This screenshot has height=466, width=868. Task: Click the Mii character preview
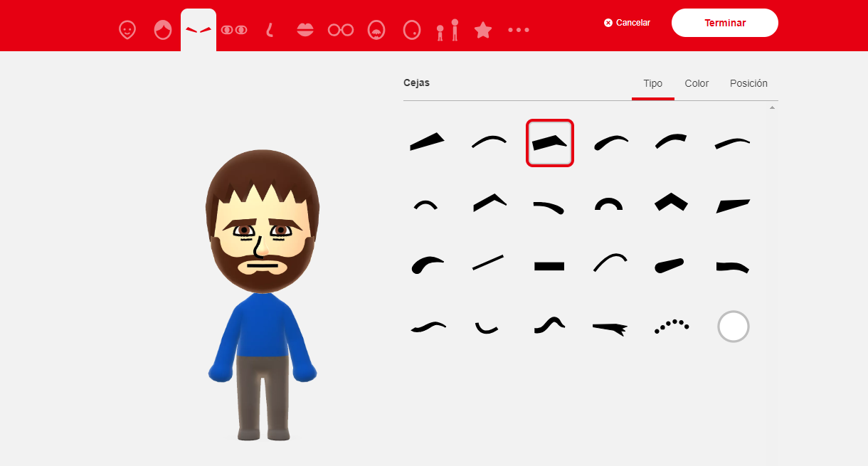262,295
